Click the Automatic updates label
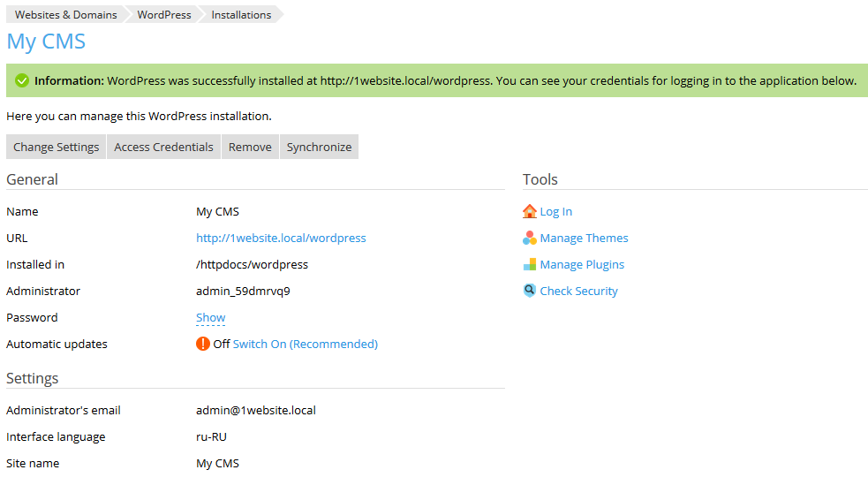This screenshot has width=868, height=485. (57, 345)
